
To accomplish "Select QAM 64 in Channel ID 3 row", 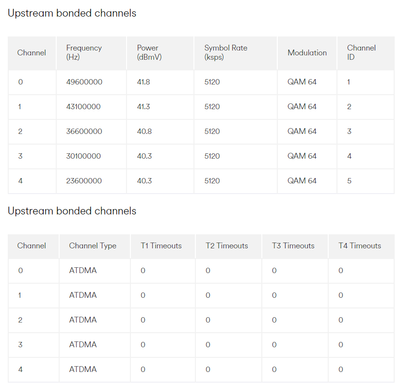I will (x=302, y=131).
